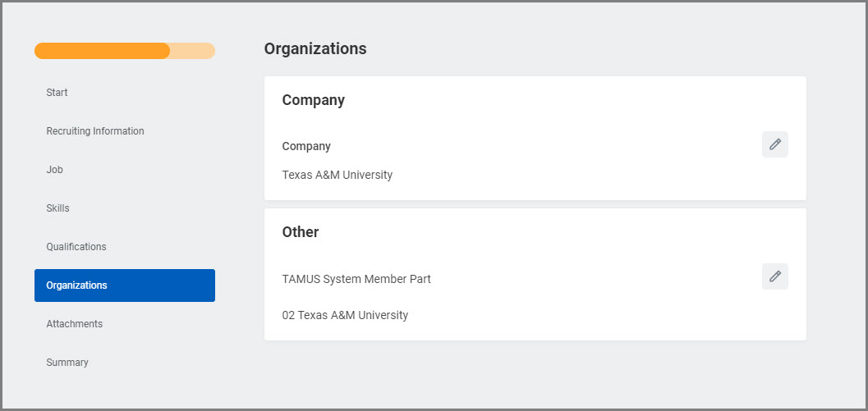This screenshot has width=868, height=411.
Task: Navigate to the Job step
Action: pos(54,170)
